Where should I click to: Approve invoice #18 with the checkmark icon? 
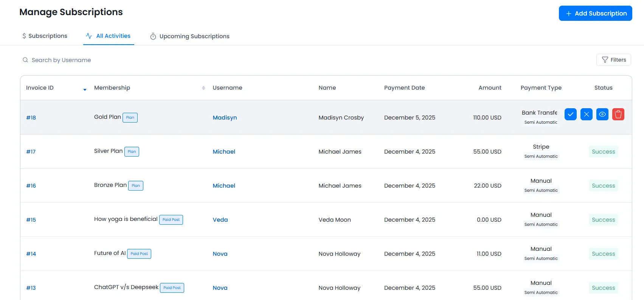[x=570, y=114]
